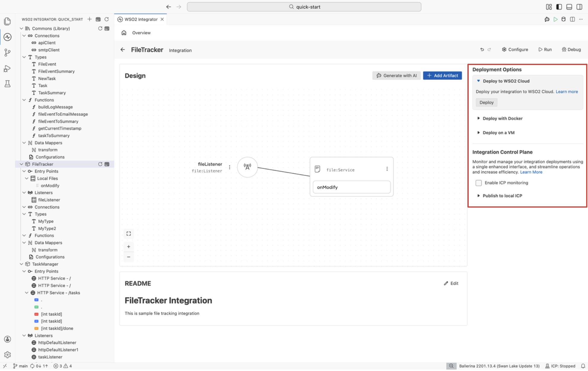Viewport: 588px width, 371px height.
Task: Click the visualize icon on FileTracker row
Action: coord(107,164)
